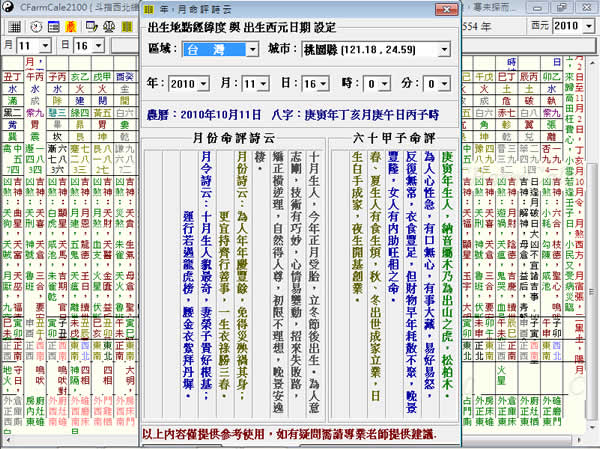
Task: Click the 巳丁 cell on right calendar
Action: pos(507,77)
